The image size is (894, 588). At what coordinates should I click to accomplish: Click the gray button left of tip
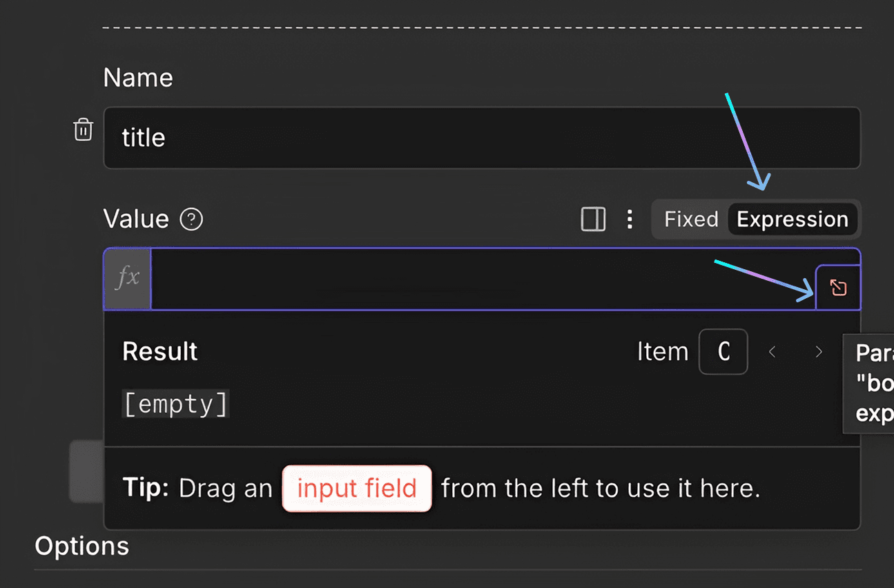point(86,471)
